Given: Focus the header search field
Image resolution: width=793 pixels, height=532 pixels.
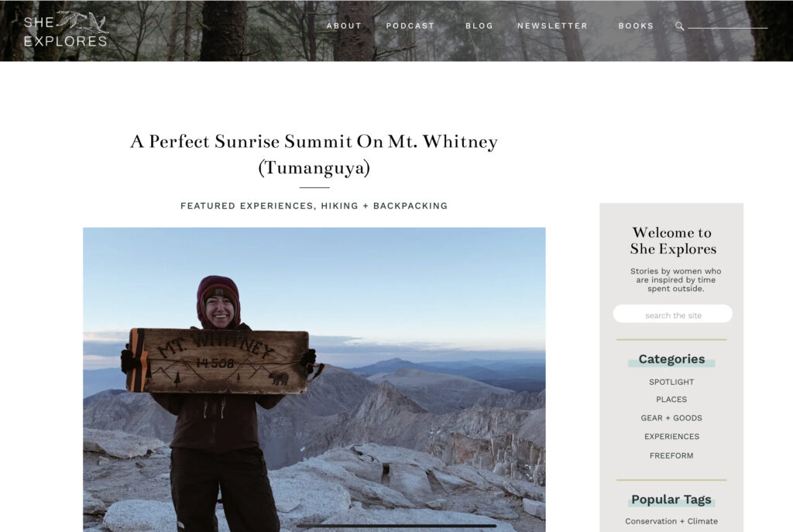Looking at the screenshot, I should [728, 24].
